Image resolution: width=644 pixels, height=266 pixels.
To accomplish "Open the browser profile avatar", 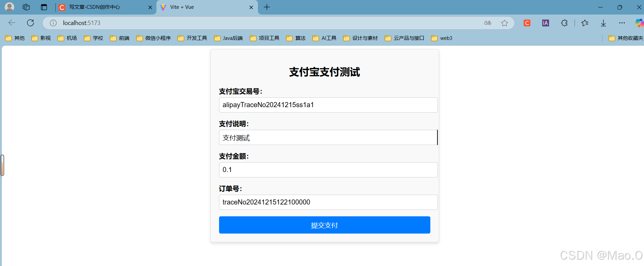I will tap(9, 7).
